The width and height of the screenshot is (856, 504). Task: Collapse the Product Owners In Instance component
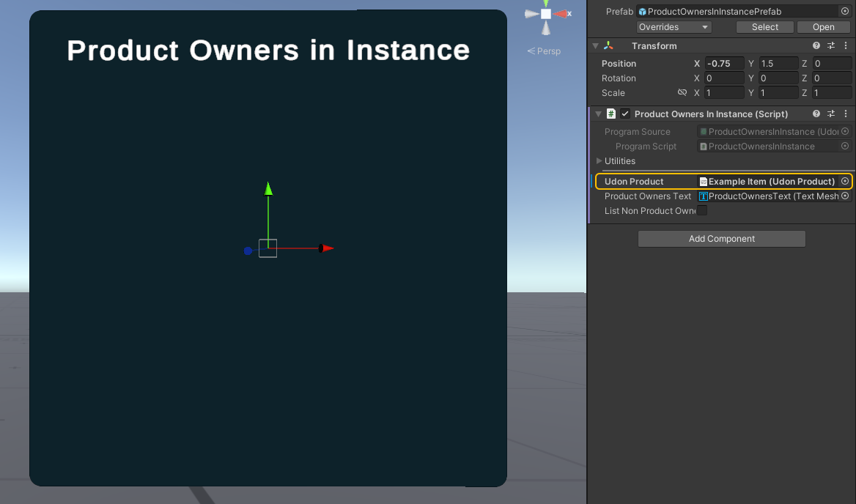tap(598, 114)
